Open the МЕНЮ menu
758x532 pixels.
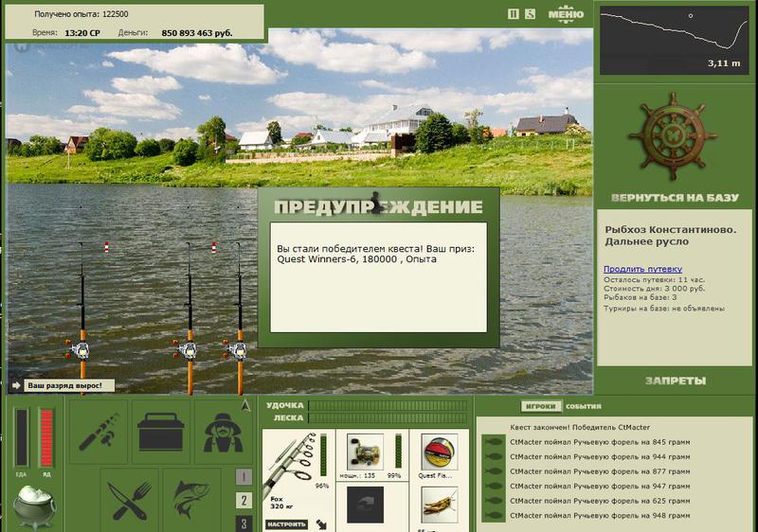tap(566, 14)
